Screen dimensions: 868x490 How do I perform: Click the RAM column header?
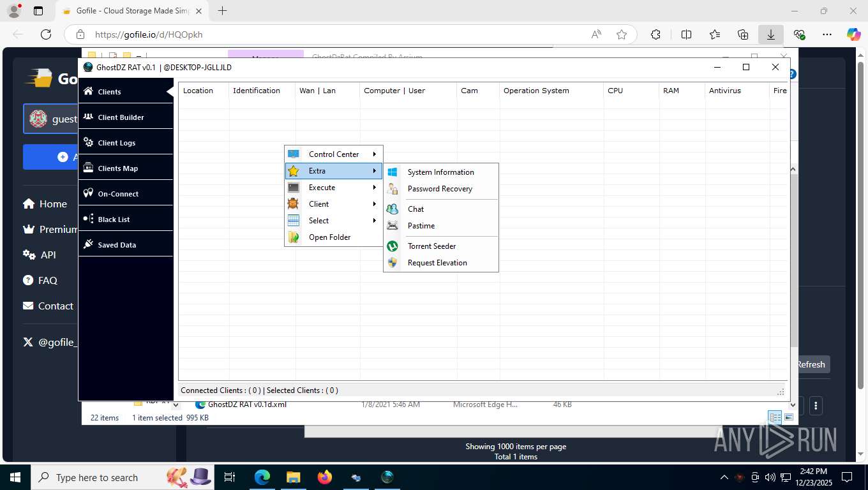click(x=682, y=91)
